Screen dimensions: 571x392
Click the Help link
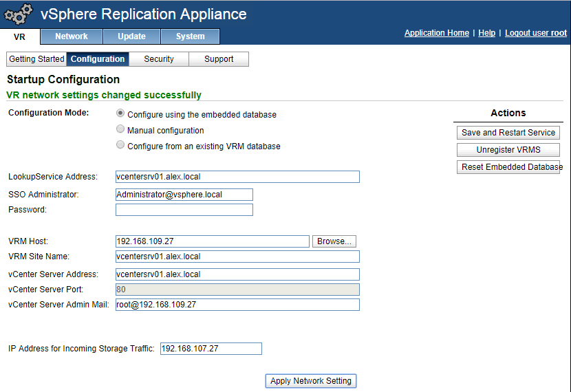(487, 33)
